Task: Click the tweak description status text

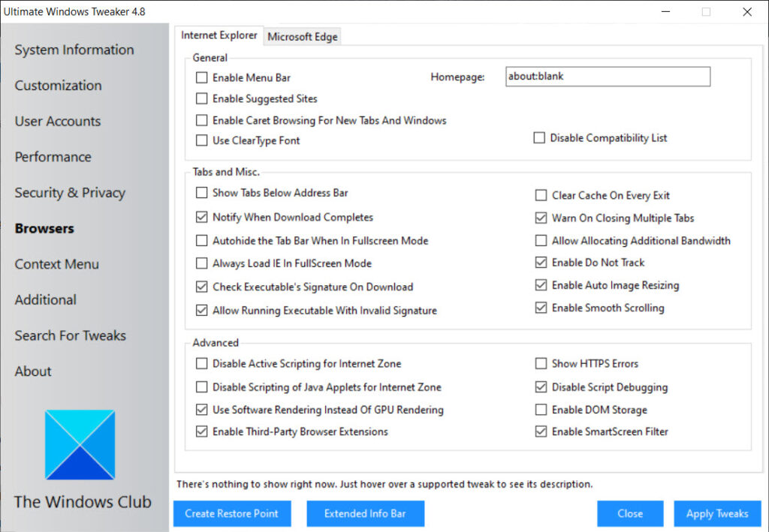Action: (384, 484)
